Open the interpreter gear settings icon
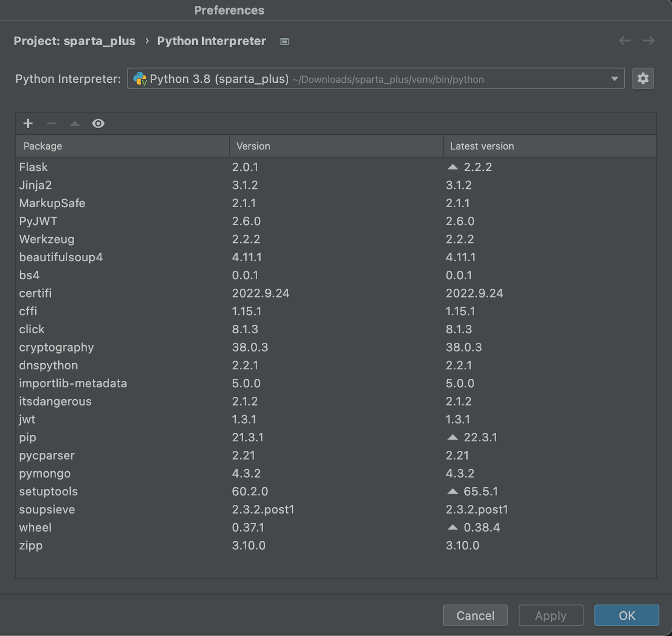672x636 pixels. (x=643, y=79)
